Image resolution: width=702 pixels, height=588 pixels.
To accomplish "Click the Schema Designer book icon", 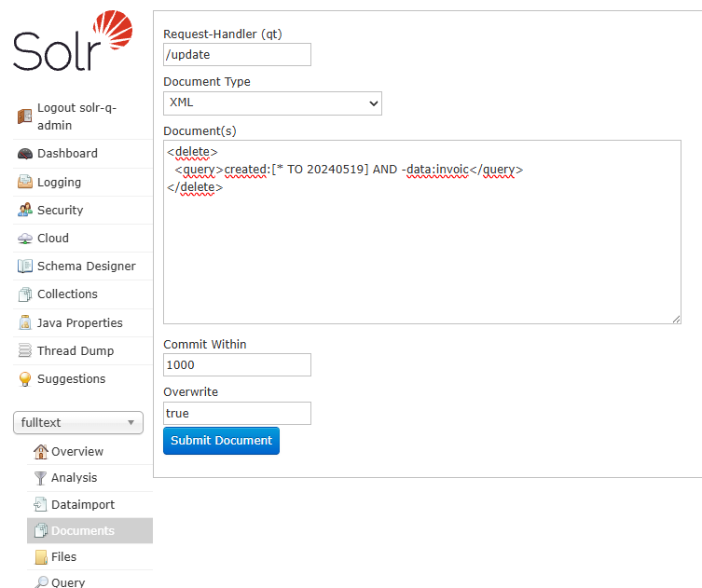I will pyautogui.click(x=24, y=267).
